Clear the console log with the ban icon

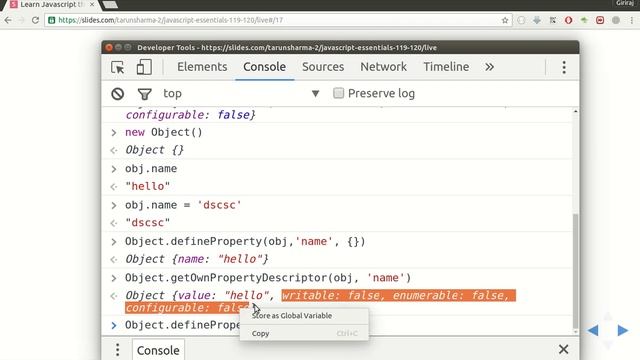[x=118, y=94]
